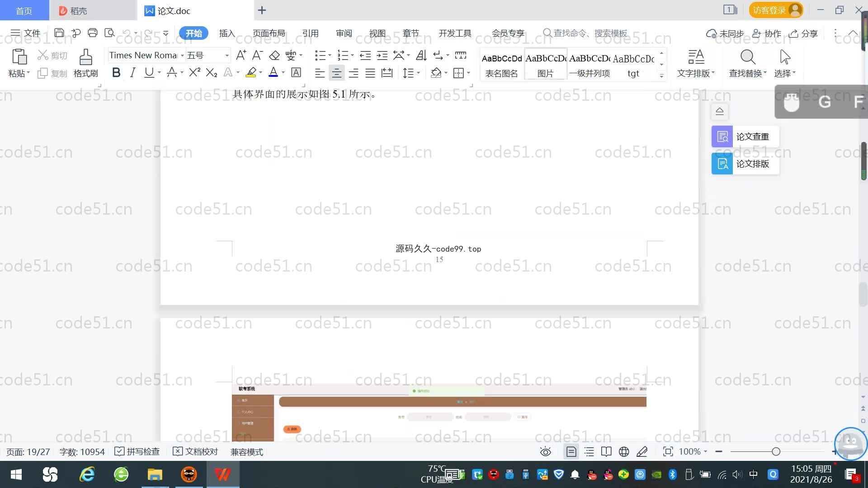
Task: Open Print Preview from quick toolbar
Action: point(109,33)
